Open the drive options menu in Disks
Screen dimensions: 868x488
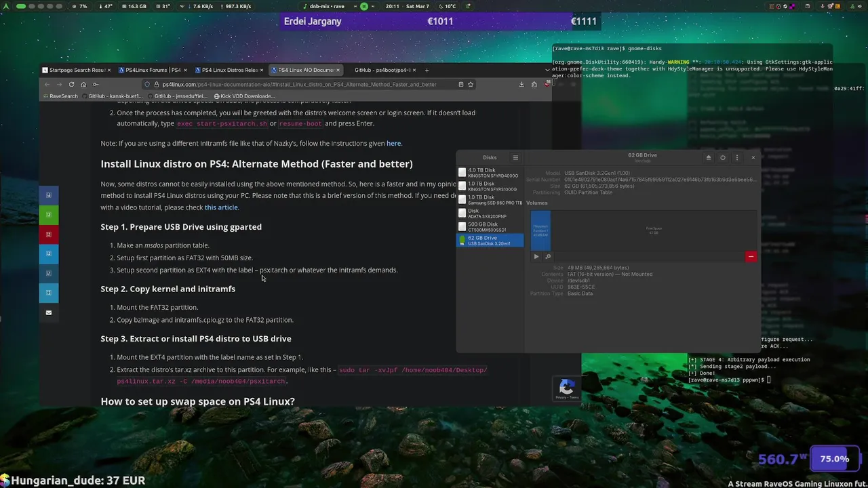pos(737,157)
